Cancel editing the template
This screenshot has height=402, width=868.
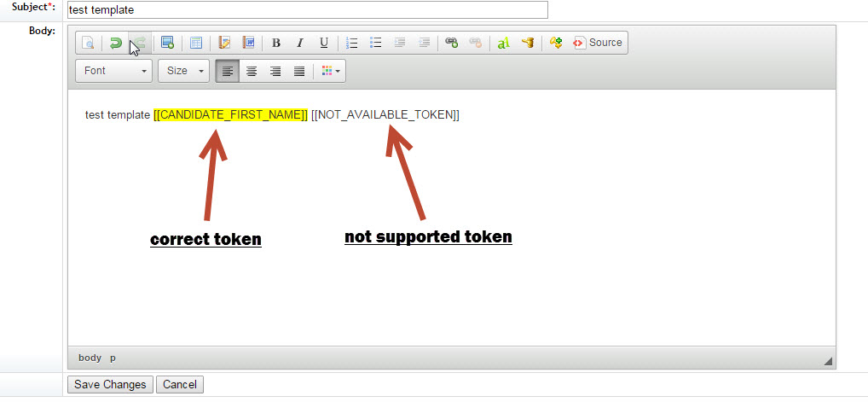pyautogui.click(x=180, y=384)
